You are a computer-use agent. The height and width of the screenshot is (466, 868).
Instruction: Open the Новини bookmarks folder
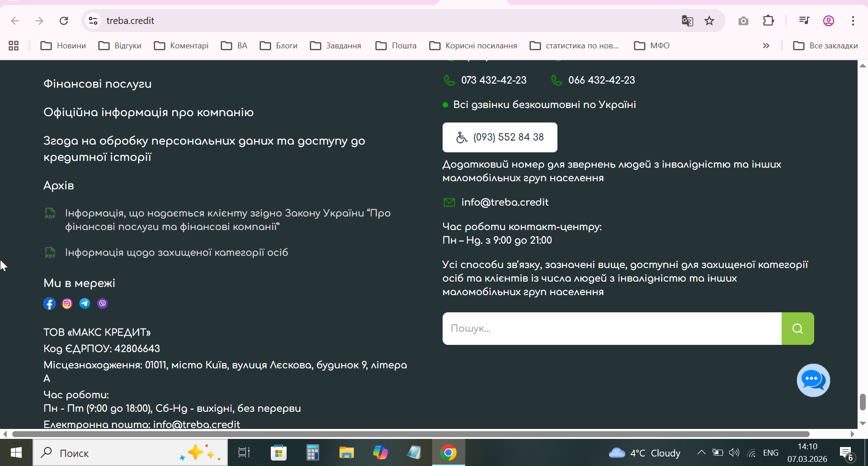pyautogui.click(x=63, y=46)
